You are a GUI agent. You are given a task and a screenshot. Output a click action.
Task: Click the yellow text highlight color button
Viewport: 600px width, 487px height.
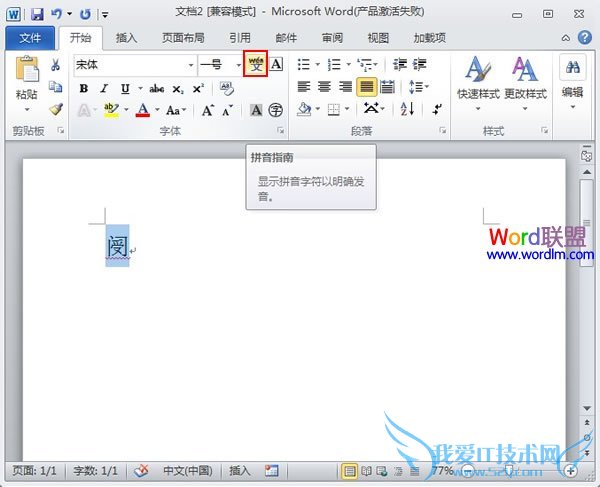coord(111,111)
